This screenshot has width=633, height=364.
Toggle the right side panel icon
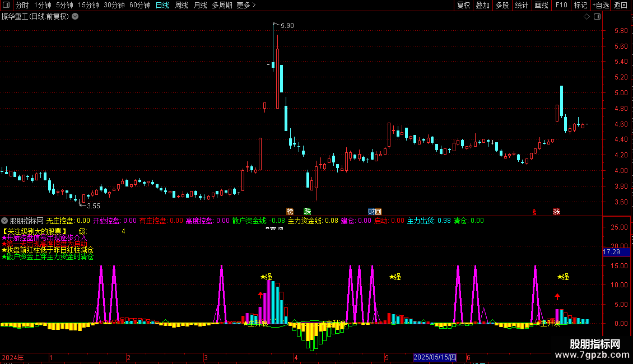597,17
